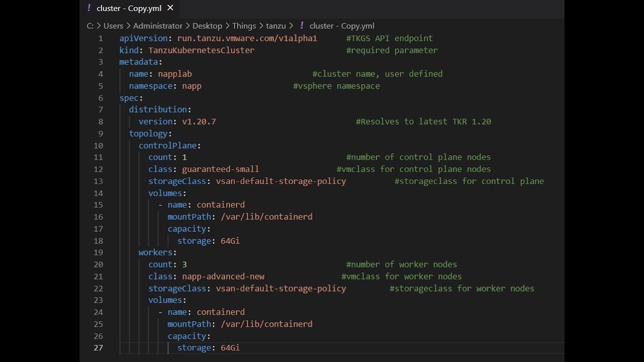Click vsan-default-storage-policy on line 22
Screen dimensions: 644x362
pos(281,289)
